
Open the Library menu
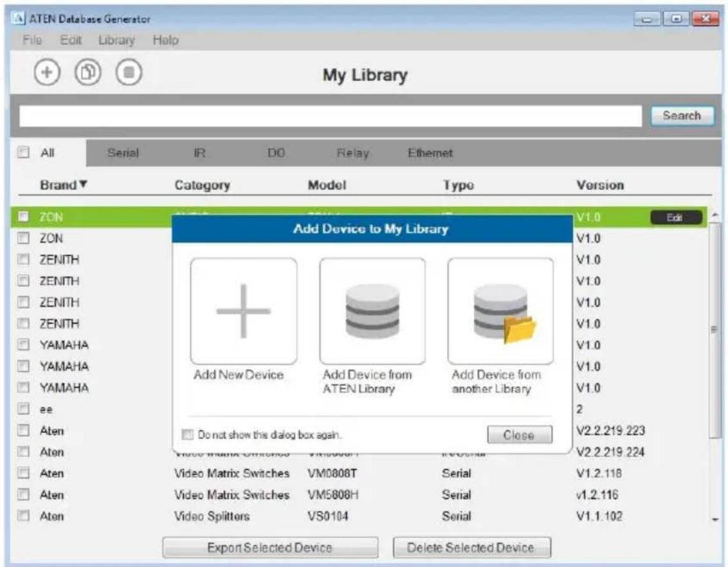click(116, 41)
